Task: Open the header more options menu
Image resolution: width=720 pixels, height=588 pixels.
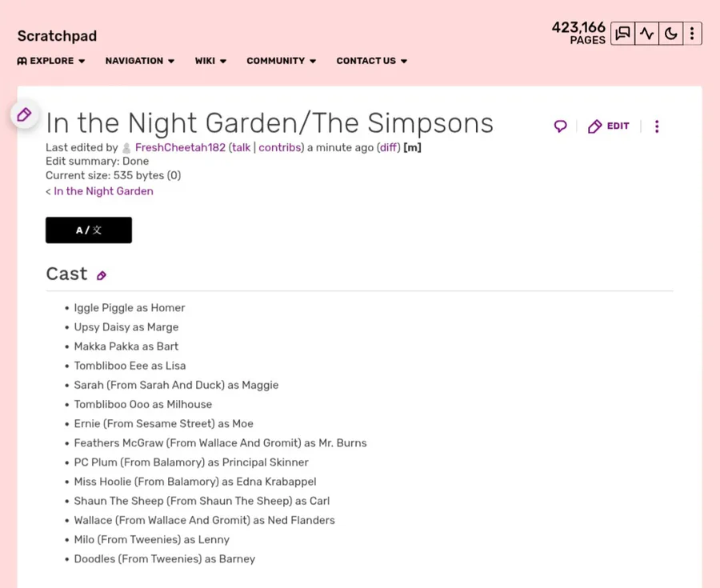Action: (692, 34)
